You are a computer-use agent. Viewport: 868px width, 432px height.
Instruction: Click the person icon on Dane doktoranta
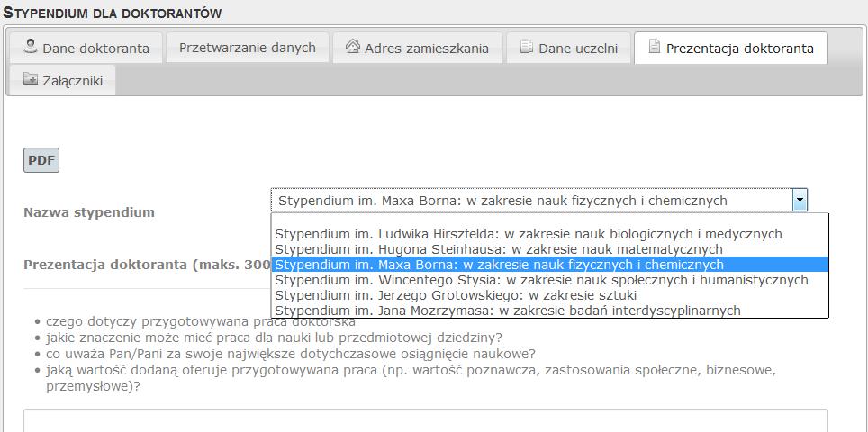point(31,46)
